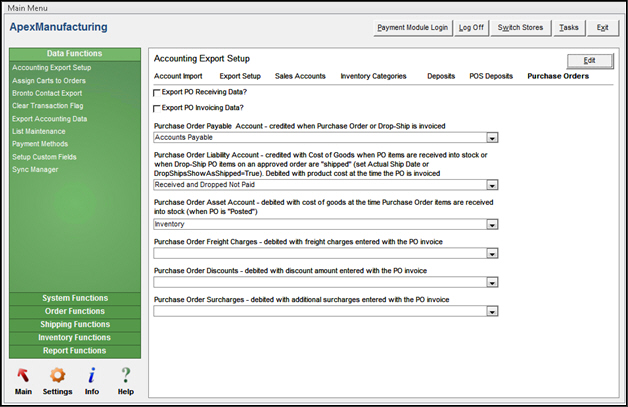Open the Help question mark icon
The width and height of the screenshot is (628, 407).
point(126,376)
